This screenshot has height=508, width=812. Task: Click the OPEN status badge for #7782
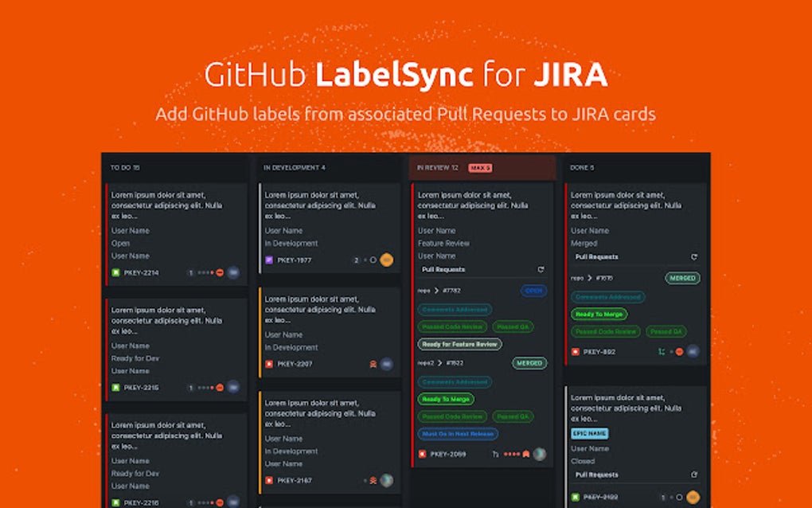[533, 291]
